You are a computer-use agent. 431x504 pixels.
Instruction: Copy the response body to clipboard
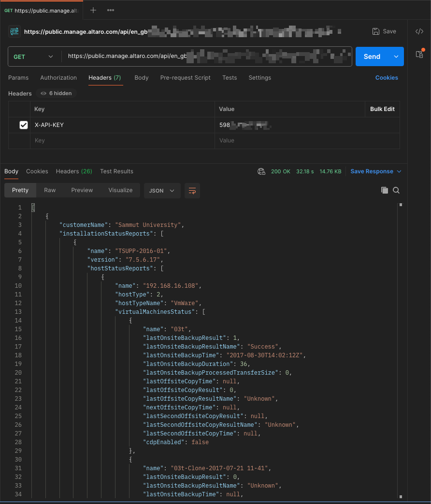[384, 190]
